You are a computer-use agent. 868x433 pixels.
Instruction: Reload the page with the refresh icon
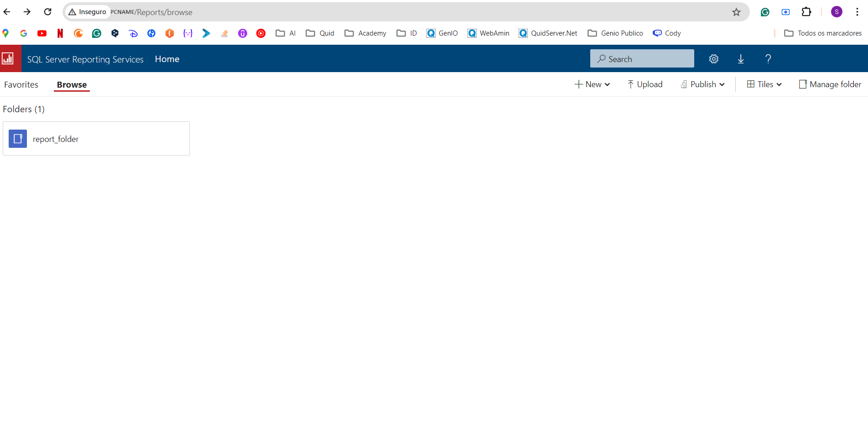tap(47, 12)
